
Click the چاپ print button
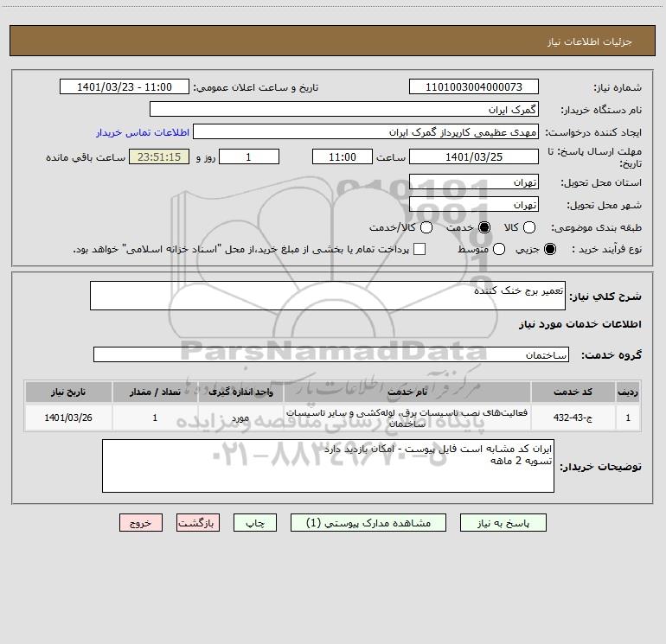point(255,523)
